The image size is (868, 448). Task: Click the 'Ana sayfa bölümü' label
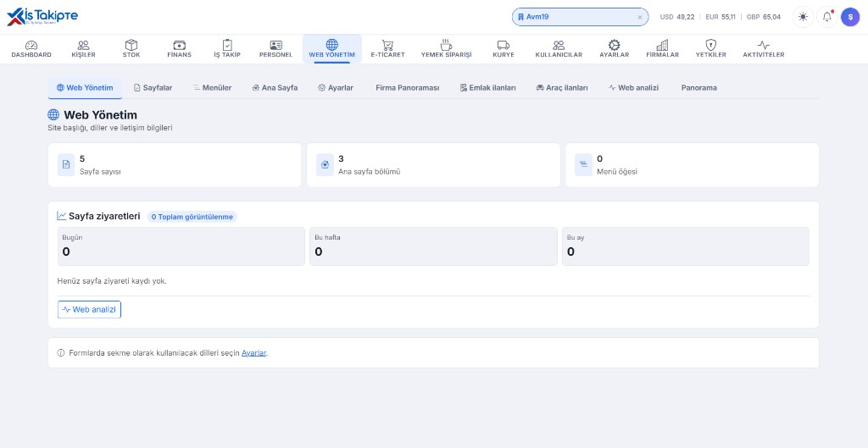point(370,171)
